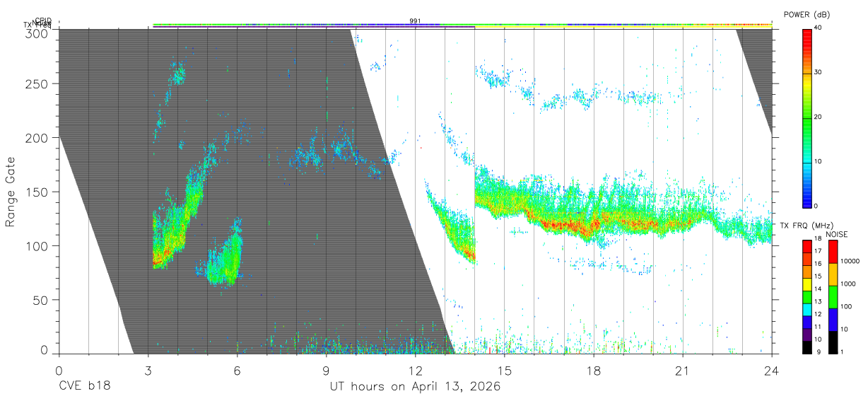Pick the green 13-14 MHz frequency swatch
This screenshot has height=401, width=868.
[807, 297]
